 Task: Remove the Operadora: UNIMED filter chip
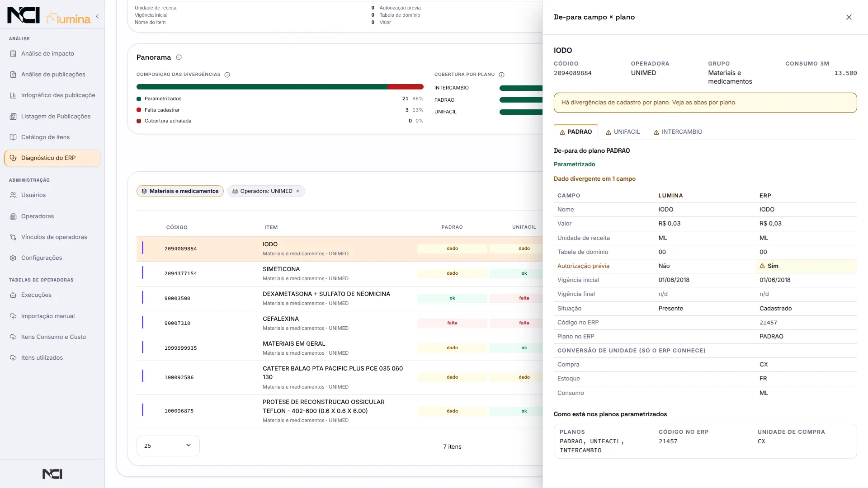tap(298, 191)
